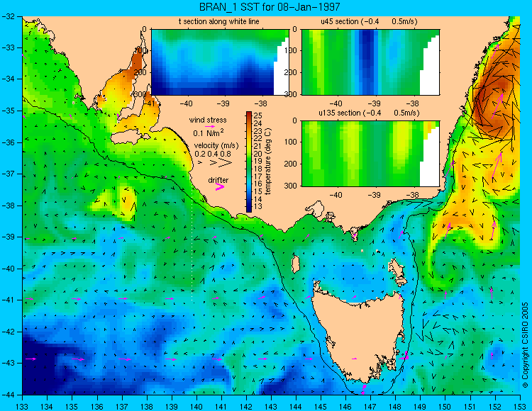
Task: Open the u135 section velocity inset plot
Action: tap(370, 154)
